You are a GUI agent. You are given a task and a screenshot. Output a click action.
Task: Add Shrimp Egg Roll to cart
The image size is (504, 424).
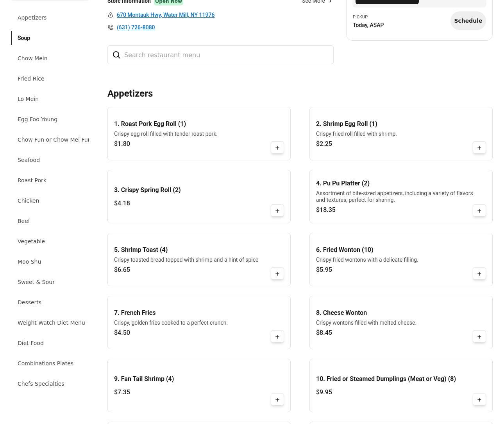(479, 147)
